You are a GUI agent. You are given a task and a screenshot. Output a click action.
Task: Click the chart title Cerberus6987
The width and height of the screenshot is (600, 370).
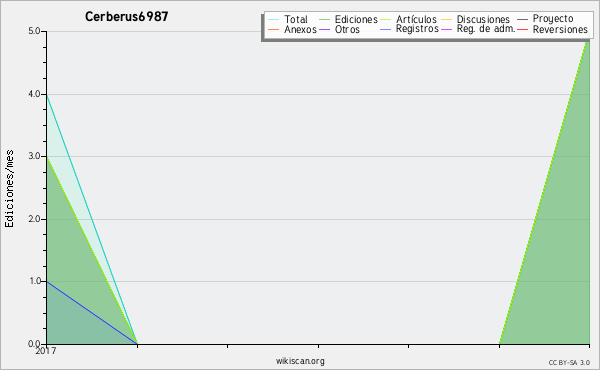coord(126,16)
